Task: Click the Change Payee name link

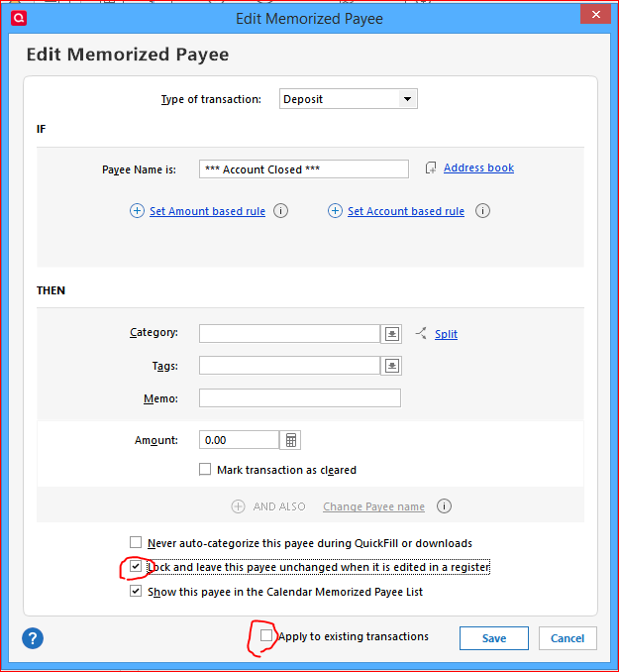Action: click(x=373, y=506)
